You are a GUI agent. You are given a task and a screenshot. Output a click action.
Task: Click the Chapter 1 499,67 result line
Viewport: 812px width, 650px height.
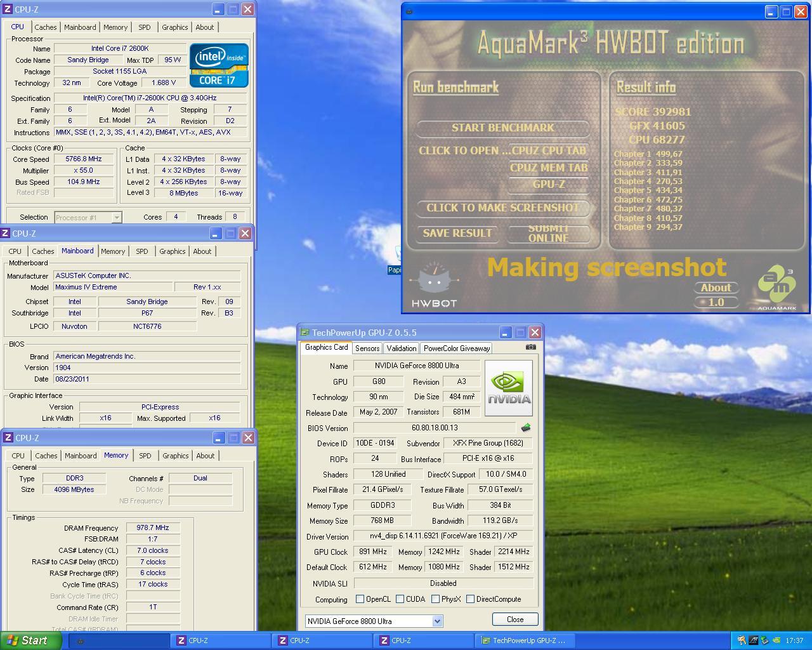648,154
